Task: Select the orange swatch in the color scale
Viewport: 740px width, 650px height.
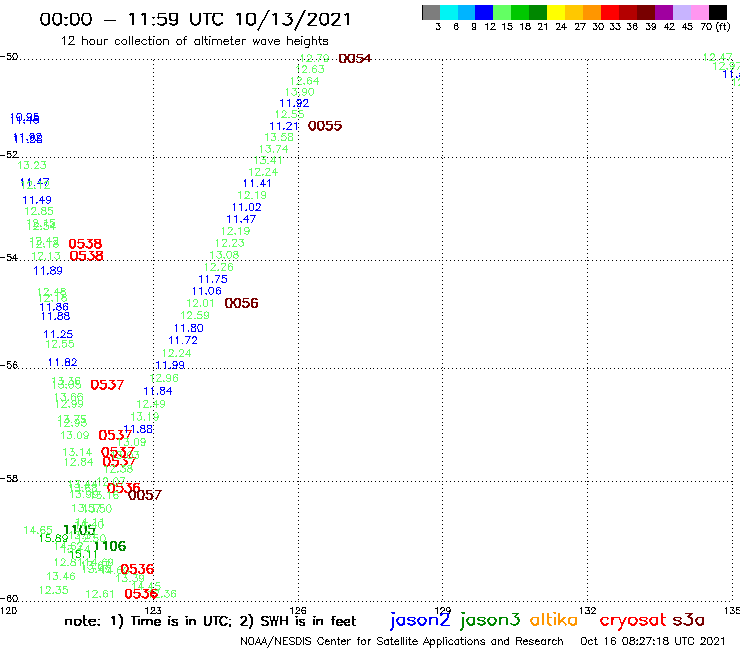Action: point(592,12)
